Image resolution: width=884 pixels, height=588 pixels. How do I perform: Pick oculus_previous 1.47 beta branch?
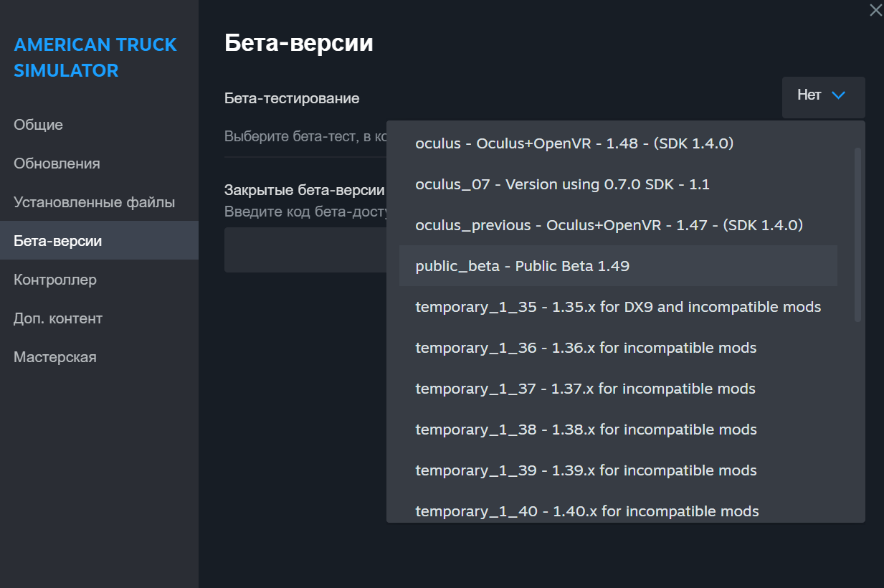point(609,225)
